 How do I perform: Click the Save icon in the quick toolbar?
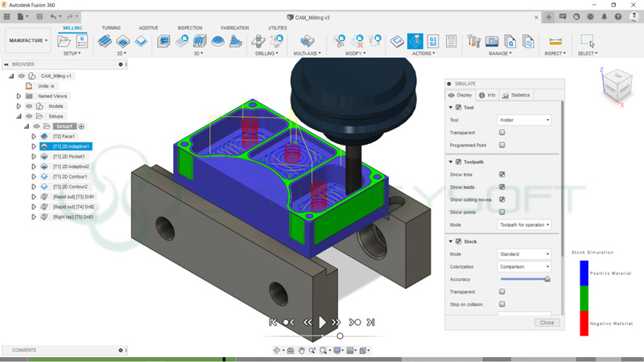[39, 17]
